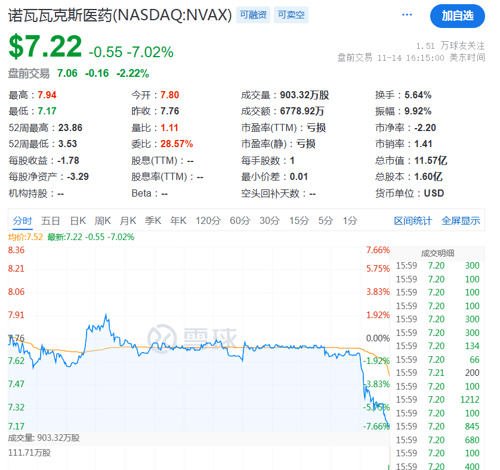Select the 年K yearly chart tab
500x470 pixels.
click(178, 221)
